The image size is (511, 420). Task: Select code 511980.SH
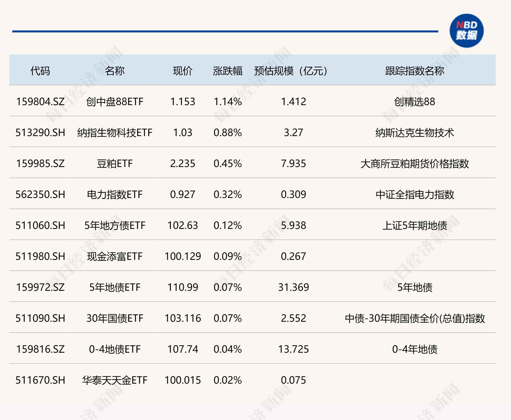click(40, 256)
